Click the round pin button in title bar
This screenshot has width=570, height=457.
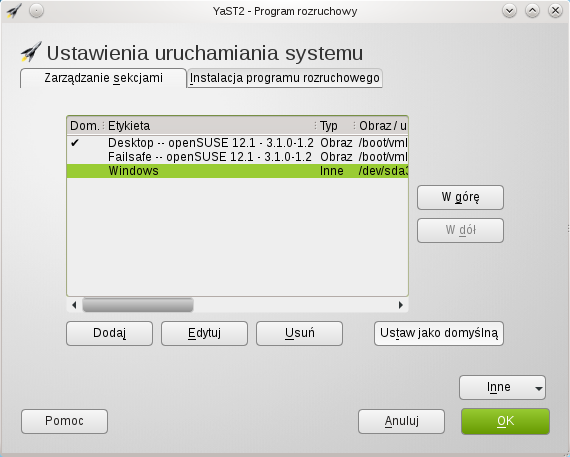36,11
